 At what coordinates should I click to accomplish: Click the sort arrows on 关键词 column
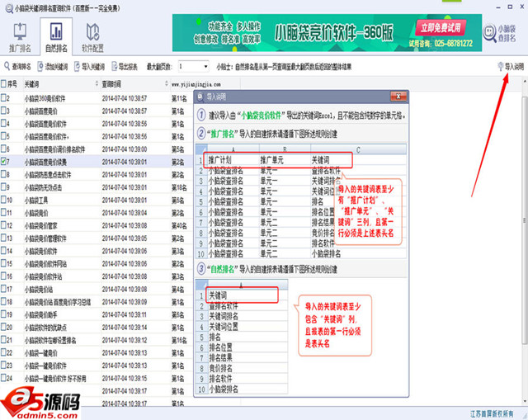97,83
